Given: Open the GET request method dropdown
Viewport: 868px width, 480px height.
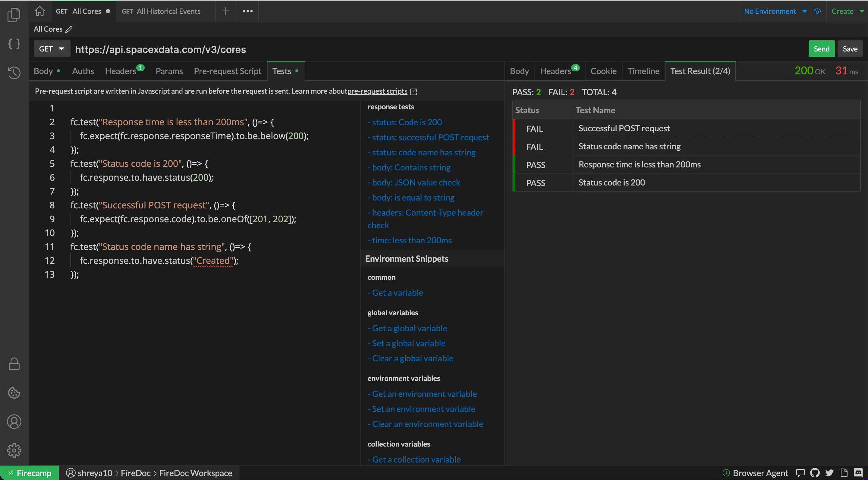Looking at the screenshot, I should point(52,49).
